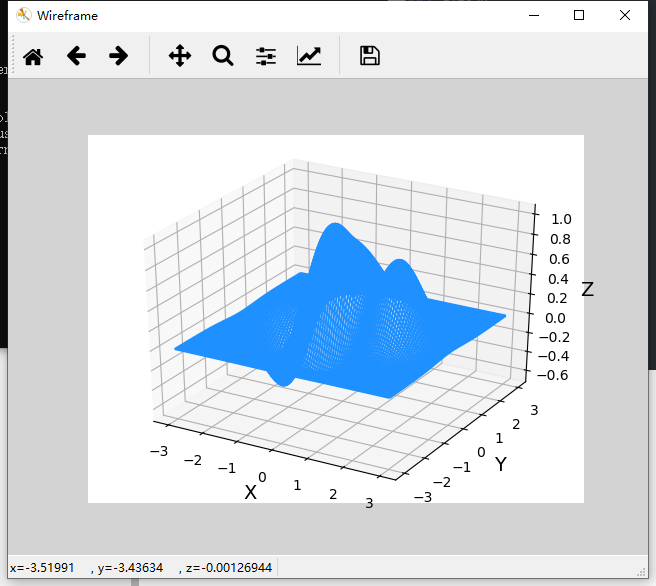Open Configure subplots sliders dialog

pos(266,56)
